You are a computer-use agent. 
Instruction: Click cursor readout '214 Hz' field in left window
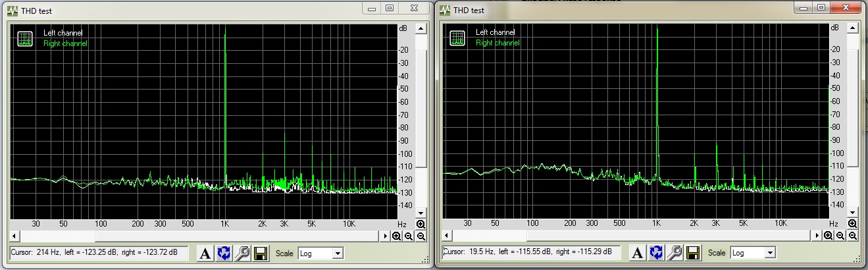click(x=99, y=253)
